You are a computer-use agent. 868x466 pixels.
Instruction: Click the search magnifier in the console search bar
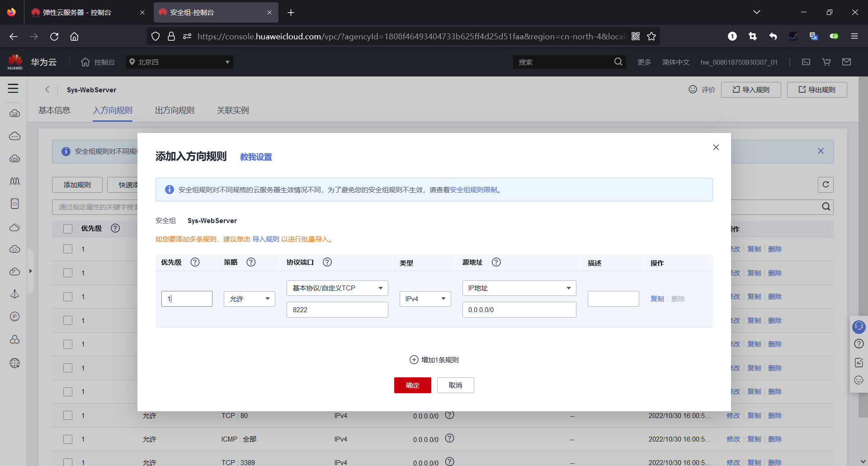[618, 62]
